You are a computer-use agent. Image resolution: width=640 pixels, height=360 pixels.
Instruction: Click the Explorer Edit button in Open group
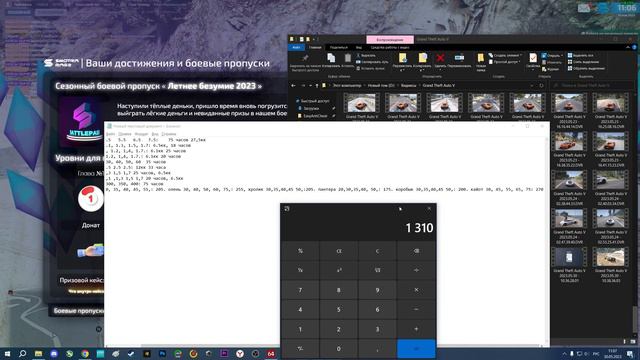553,62
